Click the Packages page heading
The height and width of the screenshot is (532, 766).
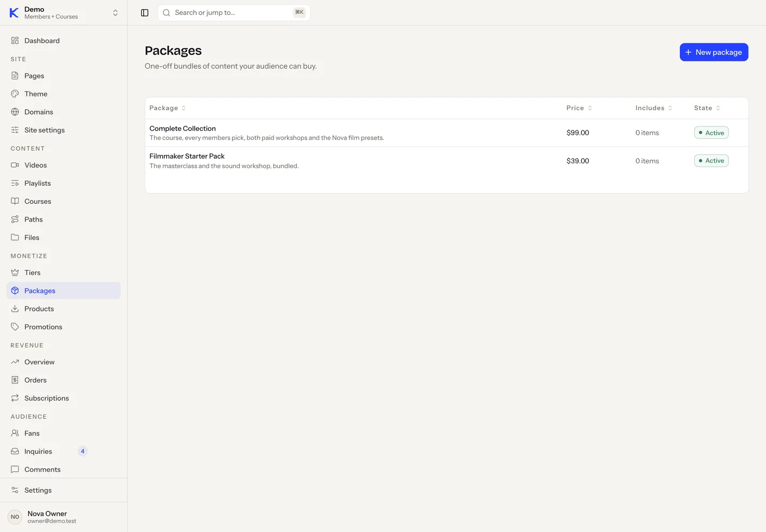click(x=173, y=51)
